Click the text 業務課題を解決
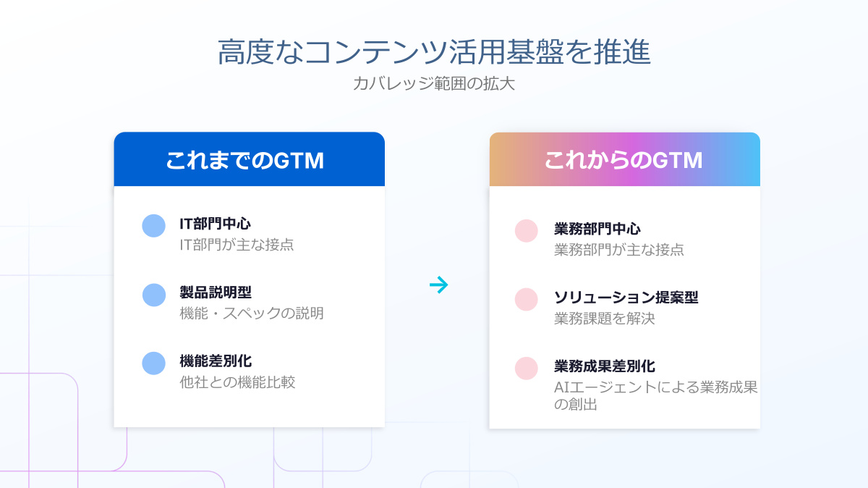This screenshot has height=488, width=868. pyautogui.click(x=605, y=319)
